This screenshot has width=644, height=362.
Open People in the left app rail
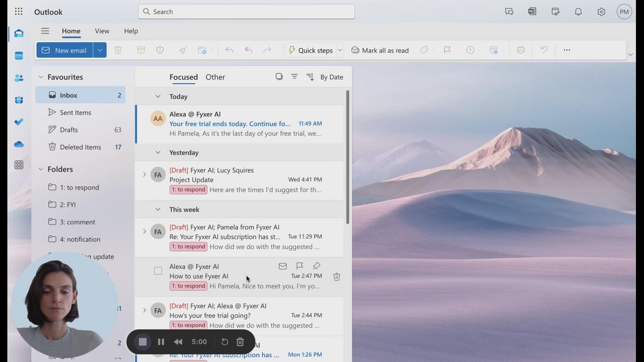point(19,78)
